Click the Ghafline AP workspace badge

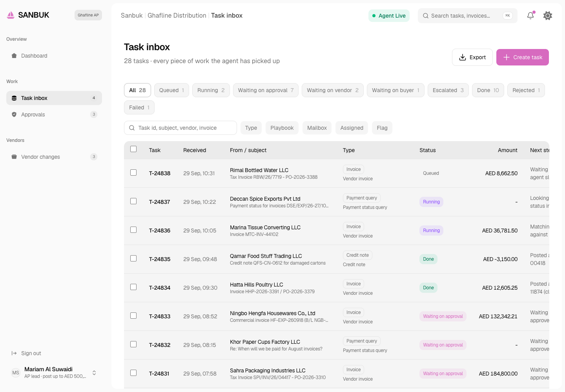[88, 15]
